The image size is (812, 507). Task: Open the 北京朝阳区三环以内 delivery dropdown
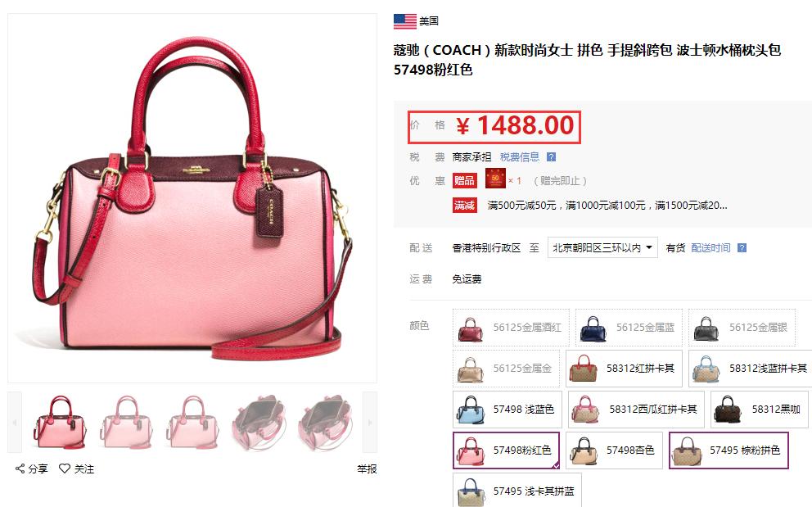pos(602,248)
